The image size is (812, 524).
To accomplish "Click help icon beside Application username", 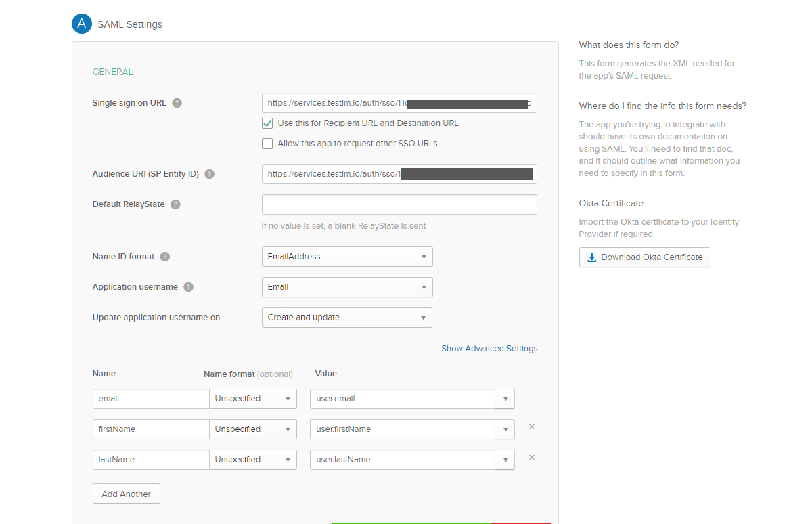I will pos(189,287).
